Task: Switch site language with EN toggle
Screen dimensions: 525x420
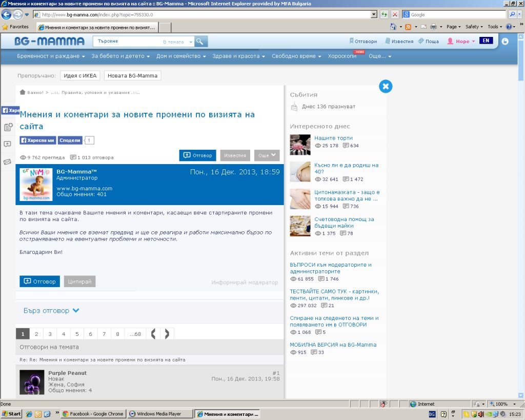Action: click(486, 41)
